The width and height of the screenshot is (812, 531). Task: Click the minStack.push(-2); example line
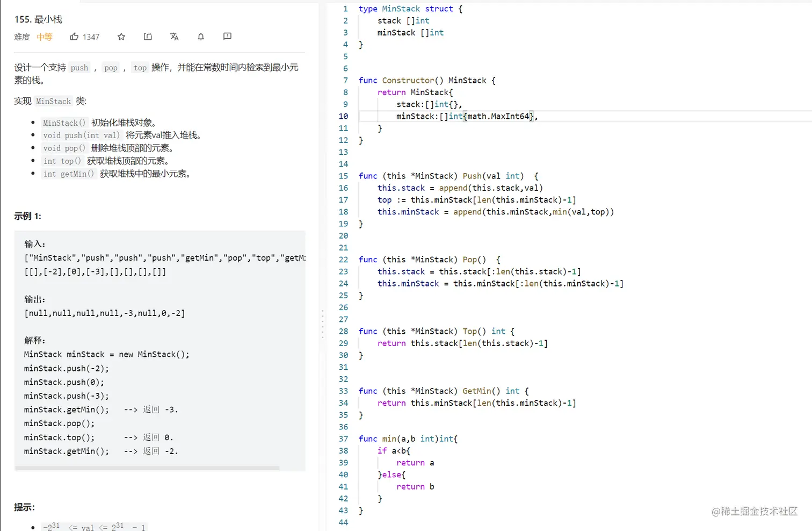pos(67,369)
